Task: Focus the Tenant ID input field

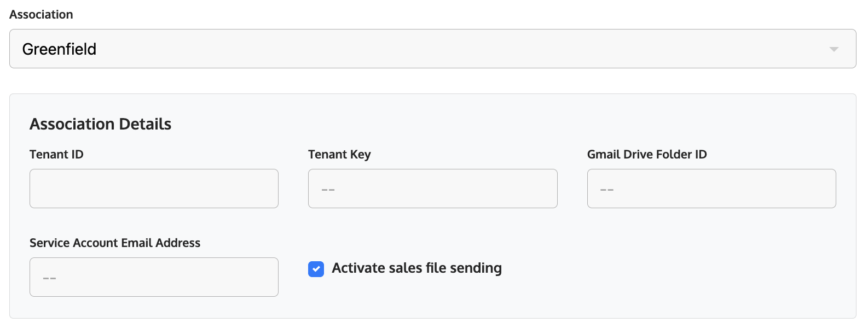Action: tap(154, 189)
